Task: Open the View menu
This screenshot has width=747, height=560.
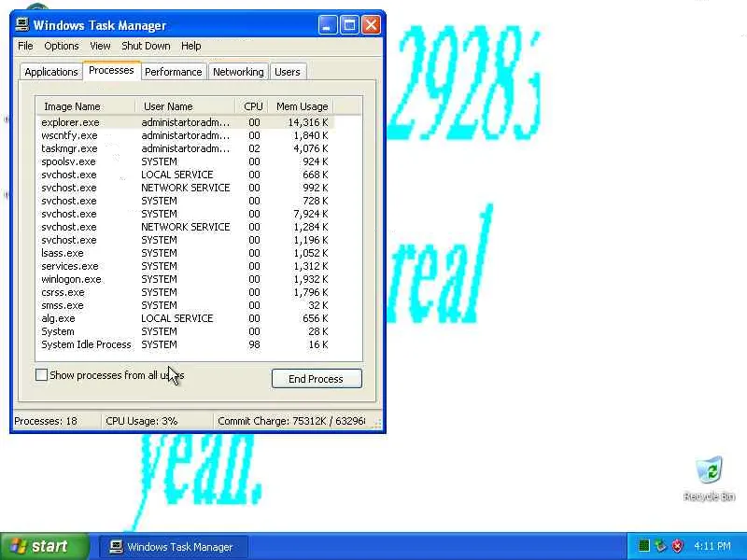Action: 100,46
